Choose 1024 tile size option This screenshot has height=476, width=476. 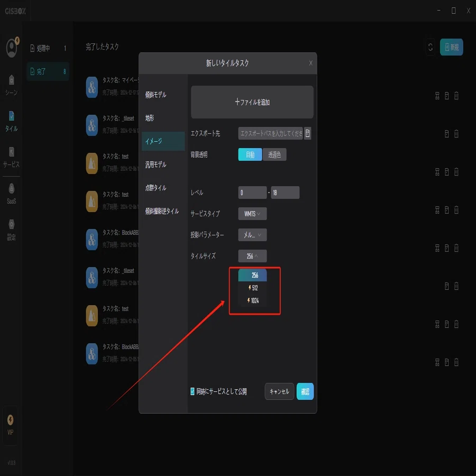[x=253, y=300]
